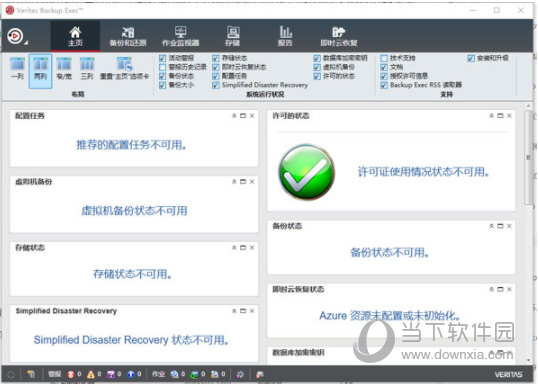Maximize the 即时云恢复状态 panel
The image size is (538, 384).
pyautogui.click(x=500, y=289)
